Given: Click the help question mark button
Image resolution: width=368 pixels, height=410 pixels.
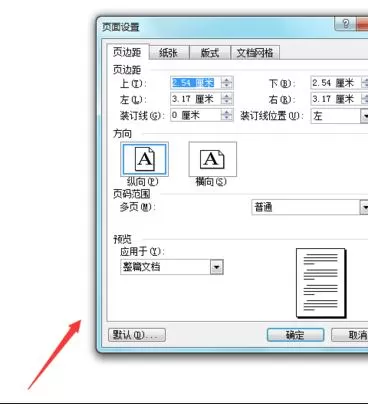Looking at the screenshot, I should coord(345,24).
